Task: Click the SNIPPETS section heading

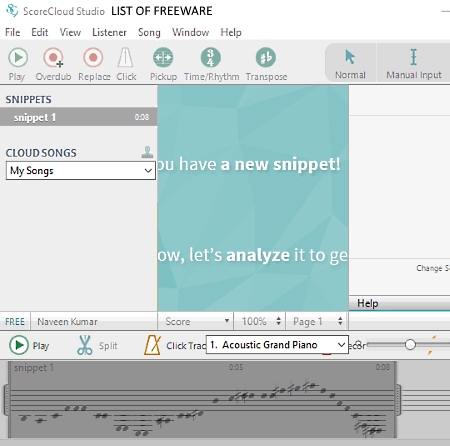Action: pyautogui.click(x=28, y=99)
